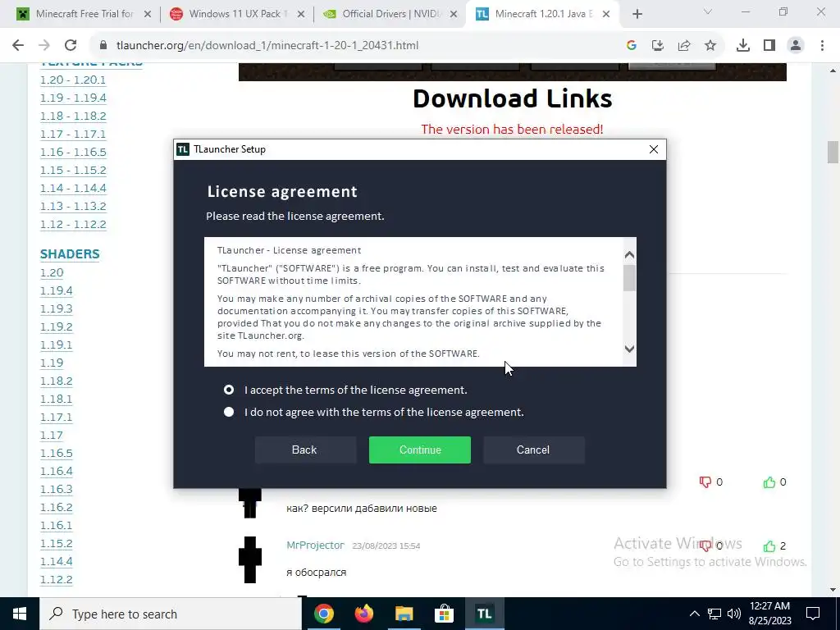Open shaders 1.18.2 link
Screen dimensions: 840x630
57,381
